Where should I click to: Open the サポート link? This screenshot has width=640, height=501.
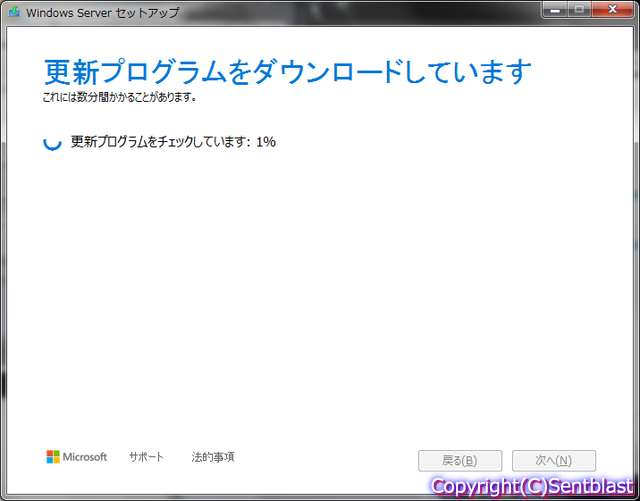[x=146, y=457]
